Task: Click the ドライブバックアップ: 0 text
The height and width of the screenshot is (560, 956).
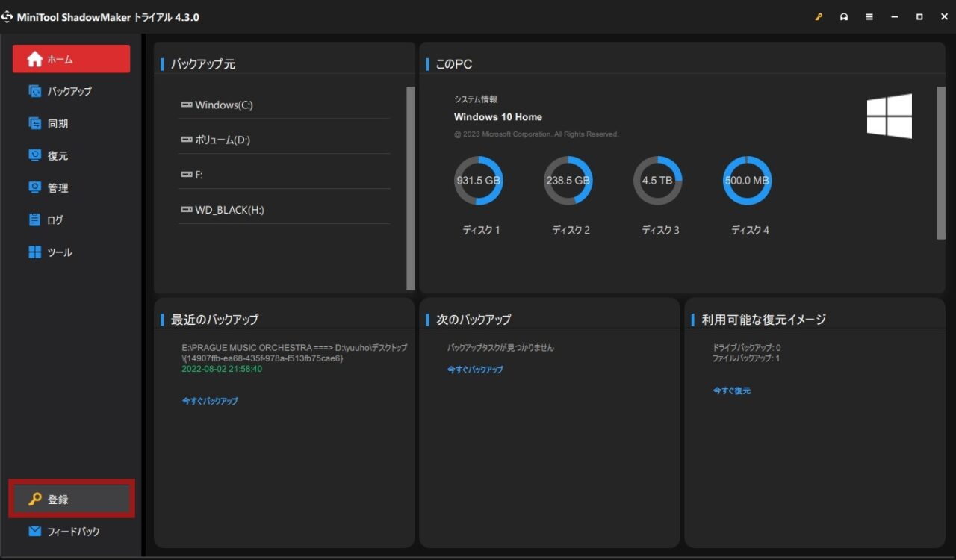Action: click(747, 348)
